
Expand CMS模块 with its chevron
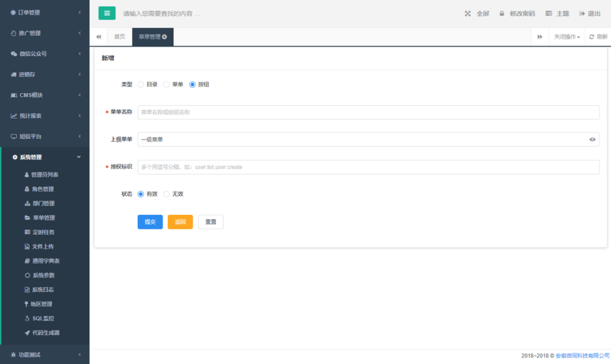pyautogui.click(x=80, y=95)
